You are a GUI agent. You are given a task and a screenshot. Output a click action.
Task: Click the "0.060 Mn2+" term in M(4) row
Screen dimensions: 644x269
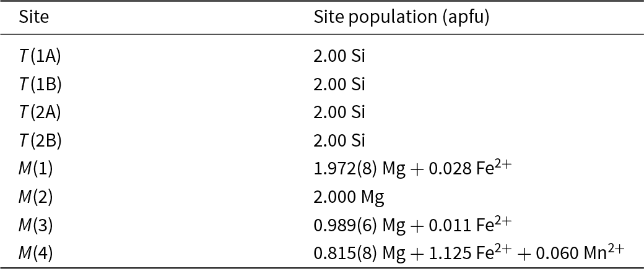point(572,254)
